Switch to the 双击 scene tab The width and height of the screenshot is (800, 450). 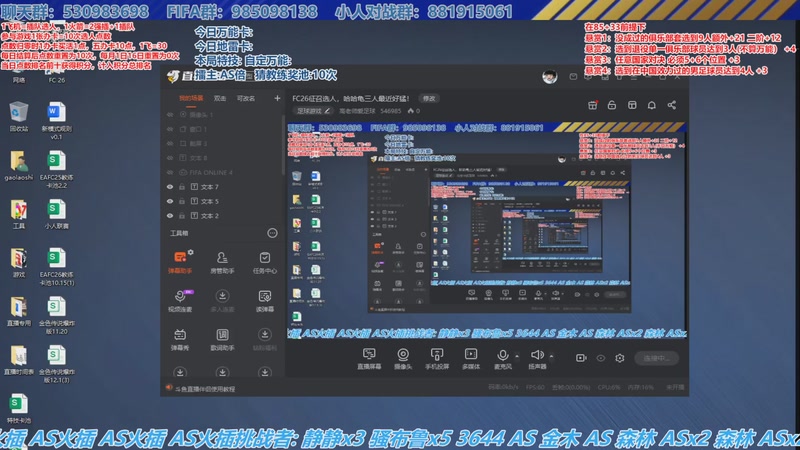pos(219,98)
